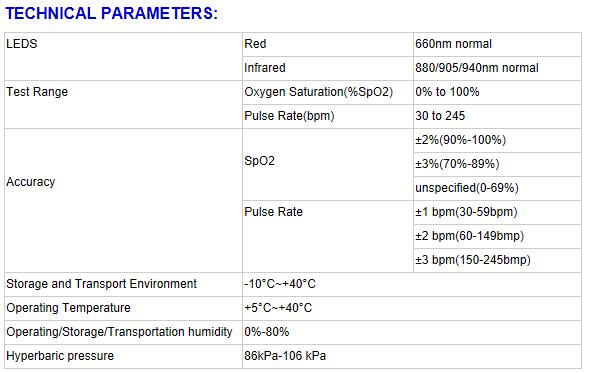Click the 0% to 100% value

click(447, 92)
